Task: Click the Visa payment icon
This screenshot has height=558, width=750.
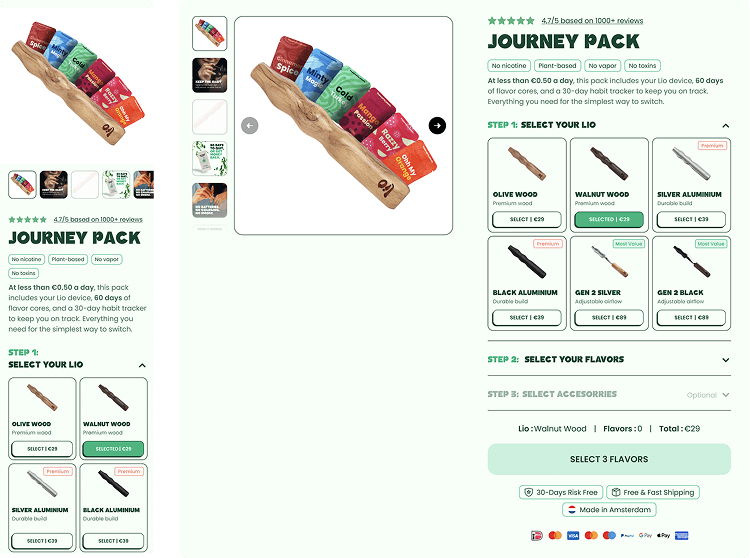Action: click(573, 536)
